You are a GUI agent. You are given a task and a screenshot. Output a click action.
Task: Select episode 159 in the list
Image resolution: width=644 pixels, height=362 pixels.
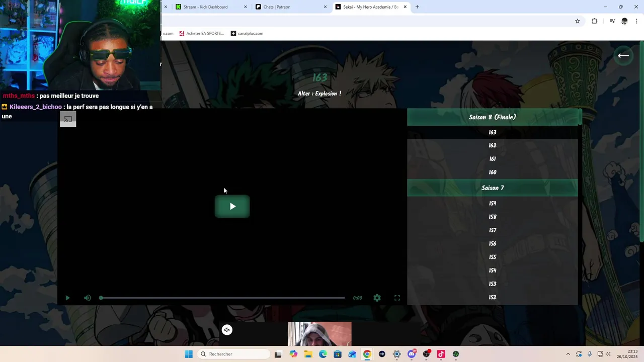point(492,204)
